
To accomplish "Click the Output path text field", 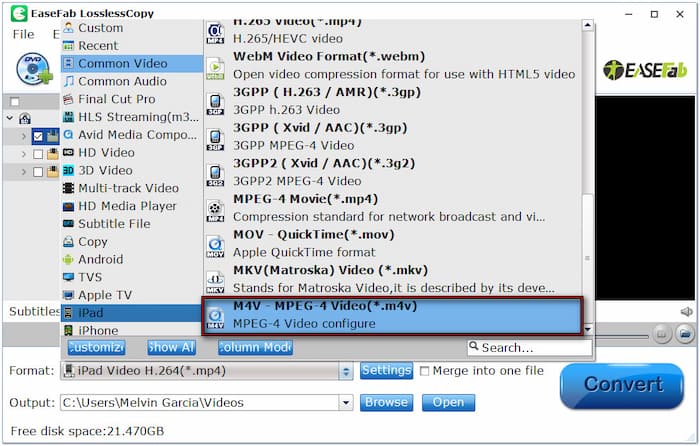I will [x=200, y=403].
